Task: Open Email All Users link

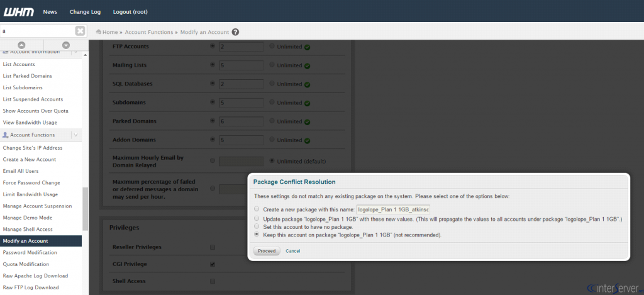Action: coord(21,171)
